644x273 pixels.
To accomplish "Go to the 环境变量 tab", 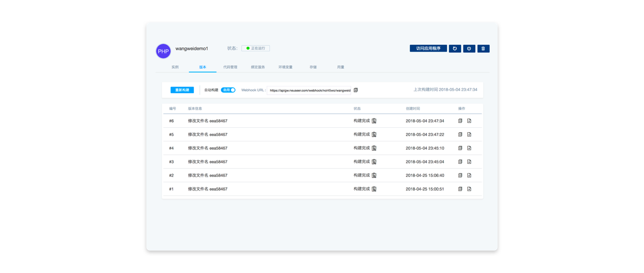I will tap(285, 67).
